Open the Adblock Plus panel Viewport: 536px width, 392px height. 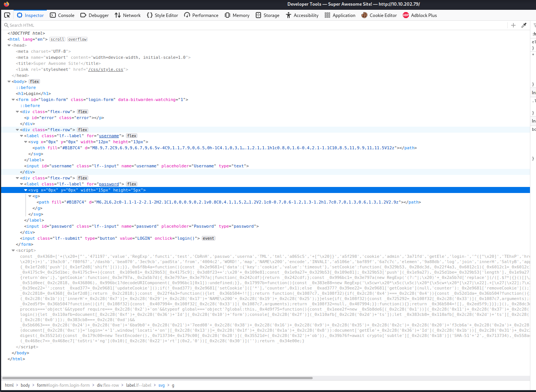419,15
